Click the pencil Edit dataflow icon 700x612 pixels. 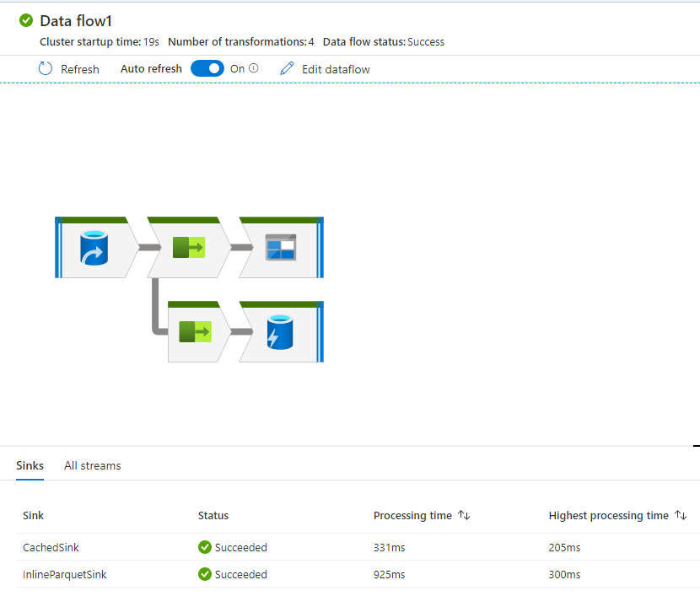[287, 68]
